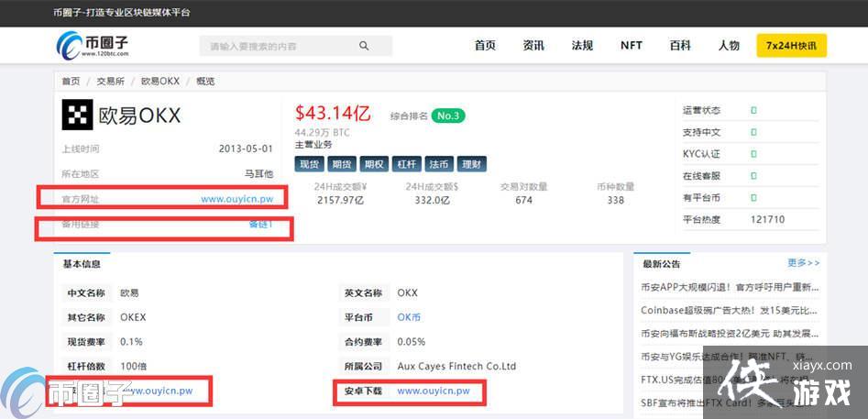The height and width of the screenshot is (419, 868).
Task: Click 交易所 in the breadcrumb
Action: 110,82
